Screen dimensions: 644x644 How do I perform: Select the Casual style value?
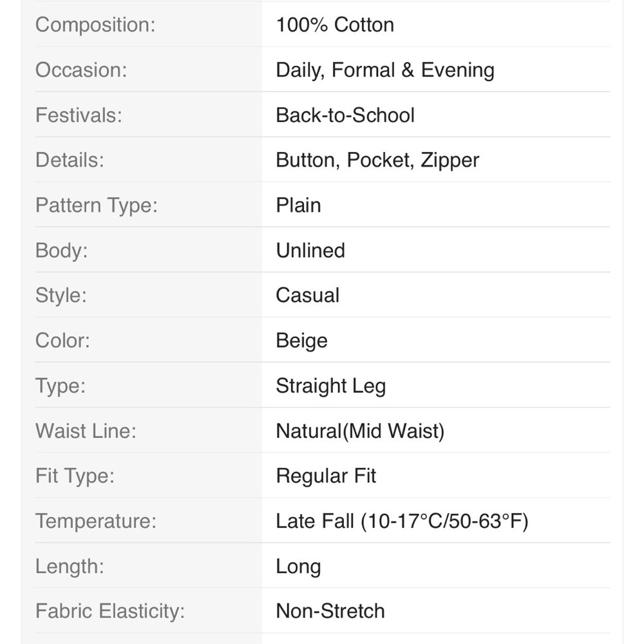[x=308, y=296]
